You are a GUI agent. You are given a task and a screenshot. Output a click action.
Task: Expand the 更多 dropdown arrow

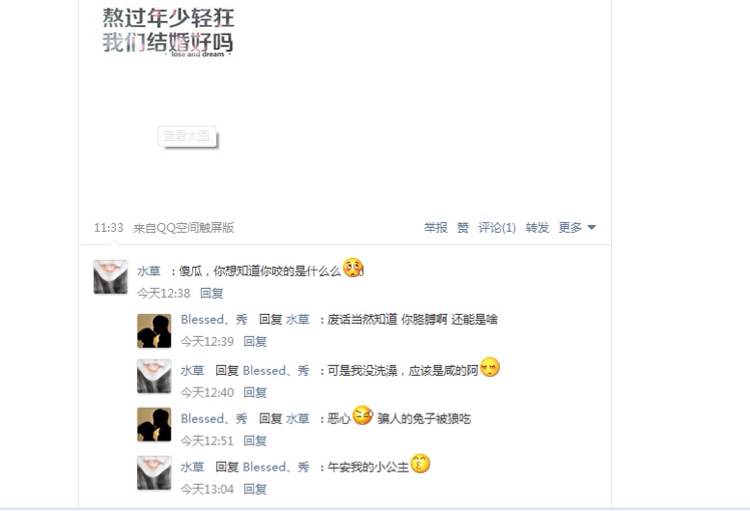[x=592, y=228]
